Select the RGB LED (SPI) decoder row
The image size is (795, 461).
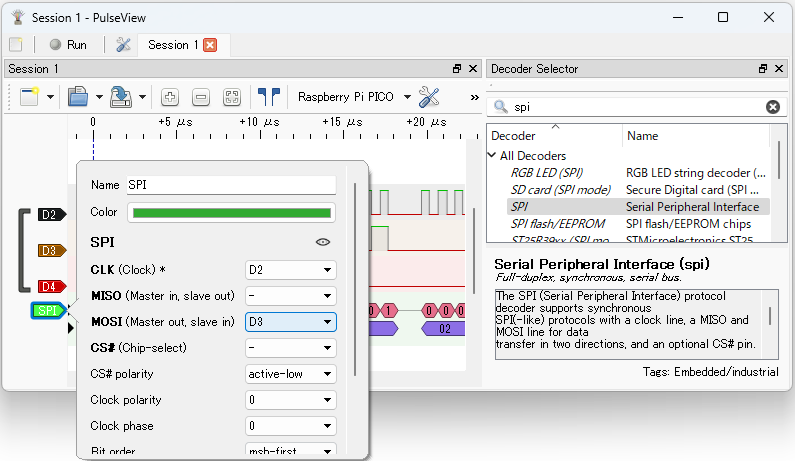click(638, 172)
